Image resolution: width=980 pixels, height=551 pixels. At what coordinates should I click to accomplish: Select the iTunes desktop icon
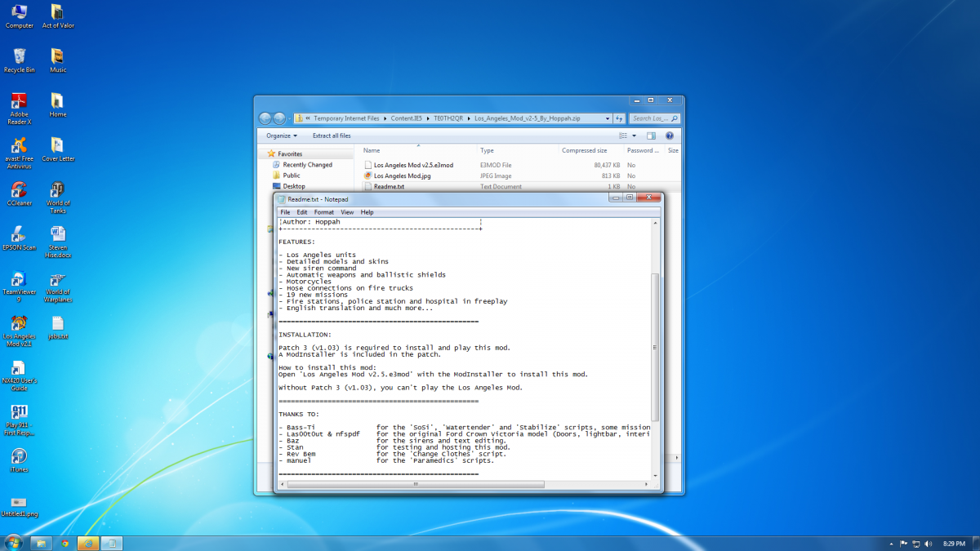point(19,460)
